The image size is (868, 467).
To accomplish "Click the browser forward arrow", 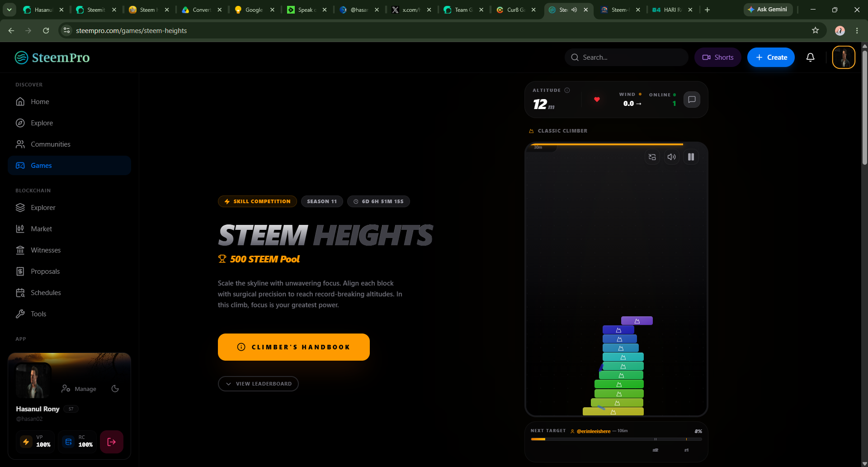I will click(28, 31).
